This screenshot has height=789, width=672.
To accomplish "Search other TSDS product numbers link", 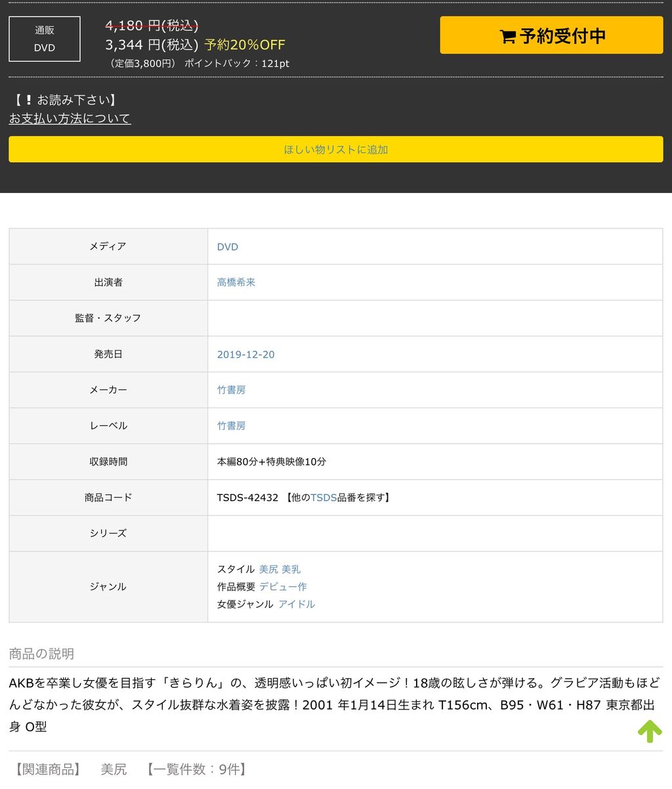I will point(323,498).
